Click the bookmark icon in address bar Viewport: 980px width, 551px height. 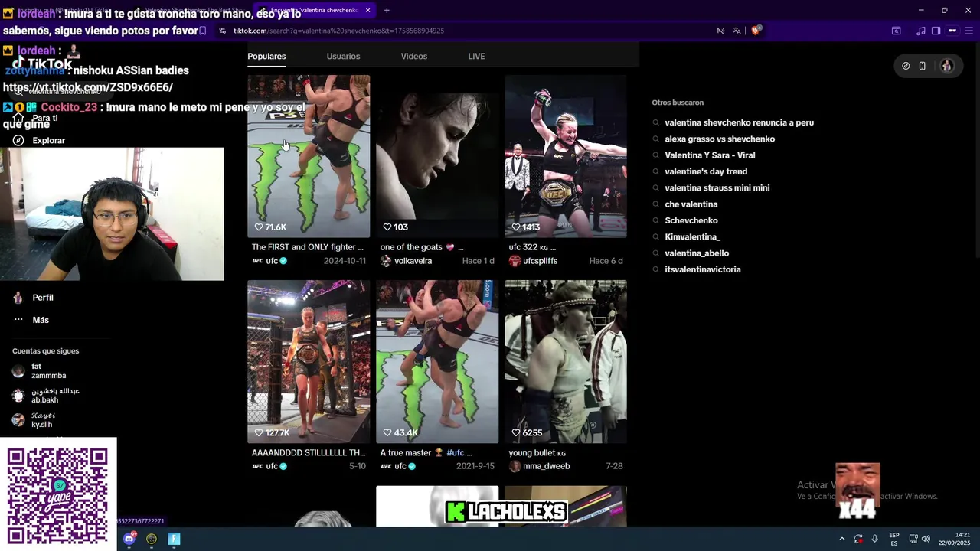pyautogui.click(x=202, y=31)
